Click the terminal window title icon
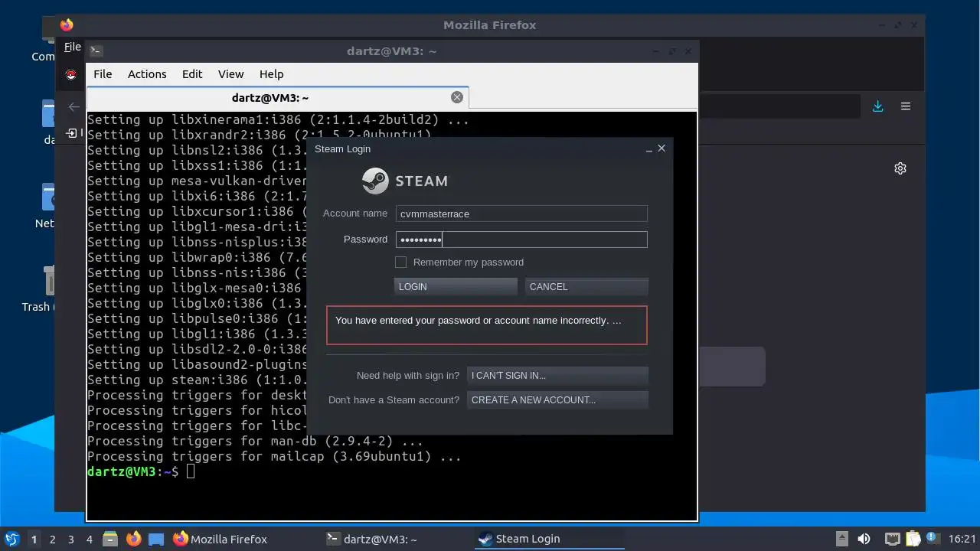Screen dimensions: 980x551 coord(96,51)
